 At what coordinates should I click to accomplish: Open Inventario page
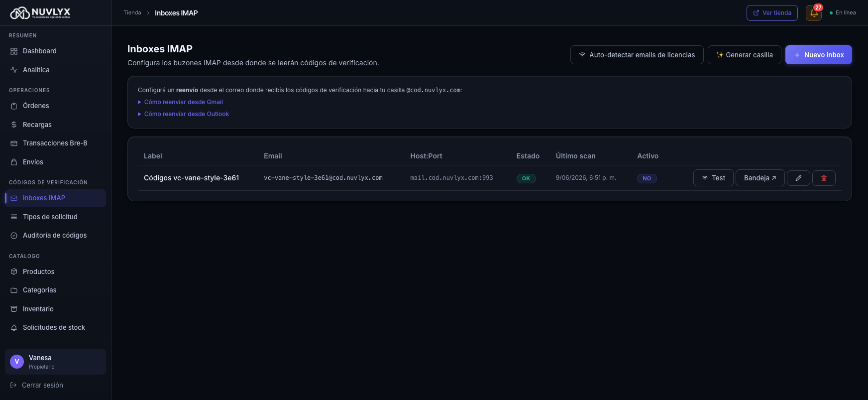(x=55, y=309)
